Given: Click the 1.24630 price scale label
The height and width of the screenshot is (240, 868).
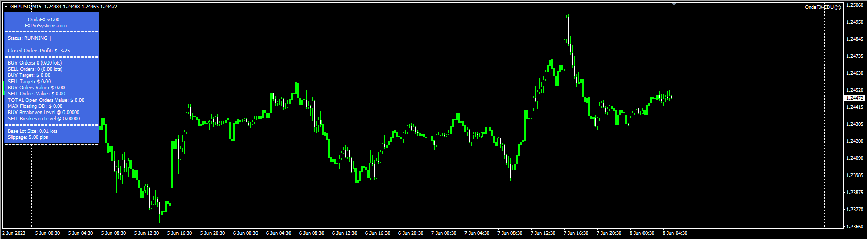Looking at the screenshot, I should [855, 73].
